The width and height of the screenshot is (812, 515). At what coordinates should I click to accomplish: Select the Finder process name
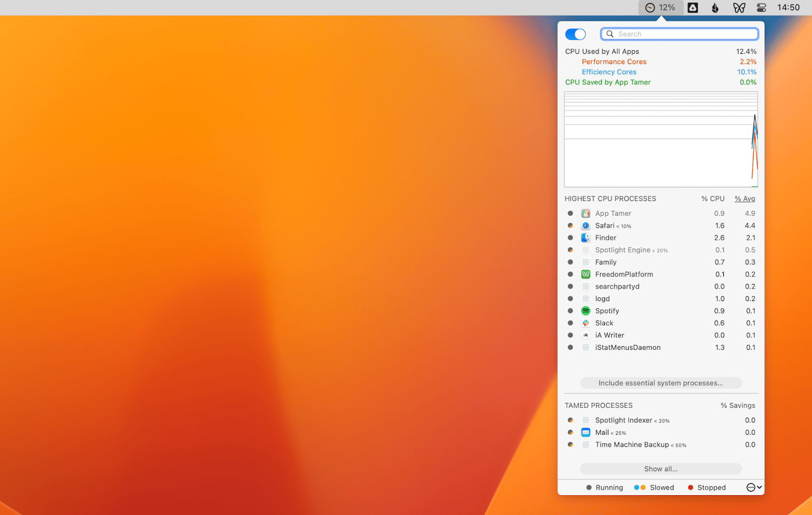coord(606,238)
